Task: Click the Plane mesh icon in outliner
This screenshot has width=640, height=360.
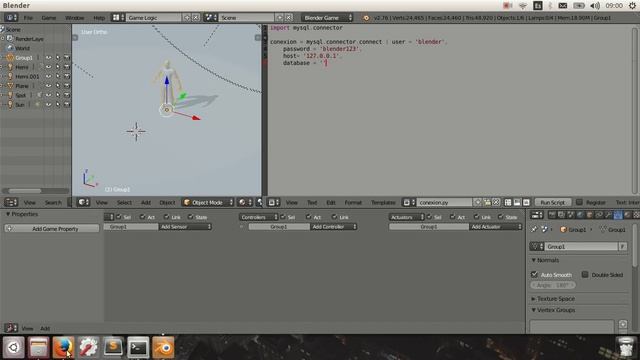Action: [x=10, y=86]
